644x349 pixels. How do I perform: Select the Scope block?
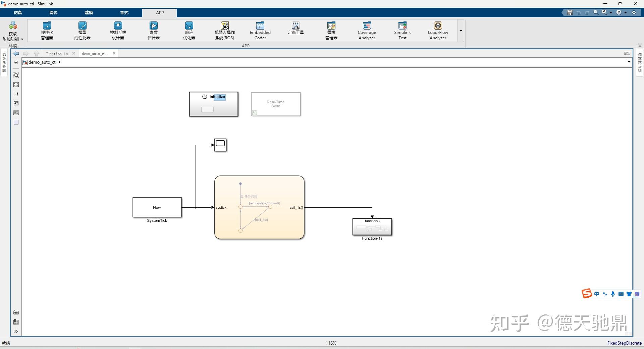tap(220, 145)
